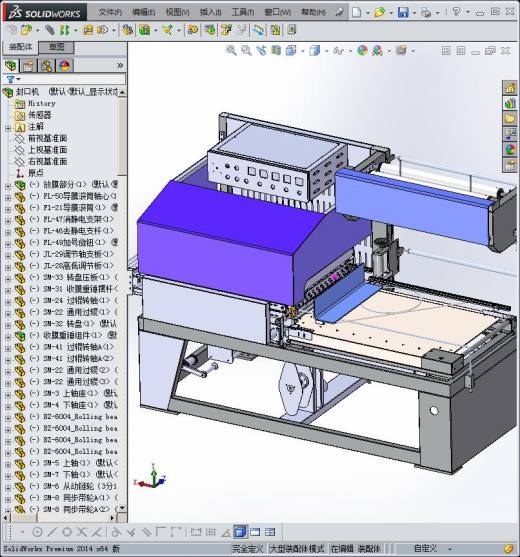Expand the SM-32 转盘<1> node

coord(8,325)
